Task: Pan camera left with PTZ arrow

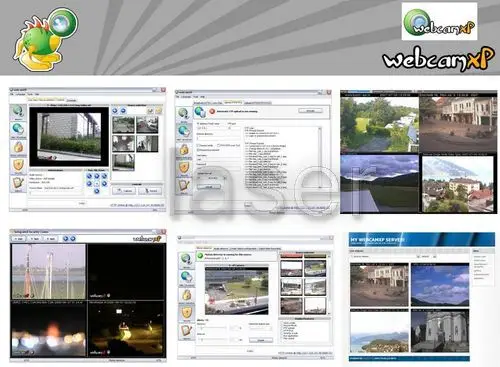Action: pos(89,184)
